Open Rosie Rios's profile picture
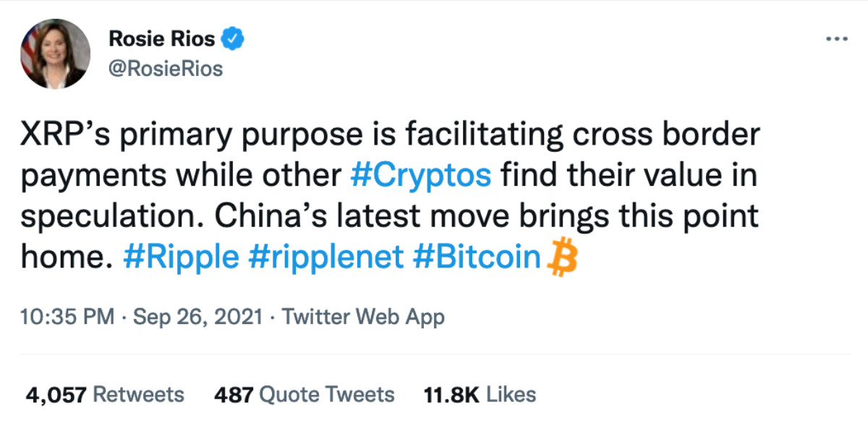This screenshot has height=423, width=868. click(x=56, y=55)
